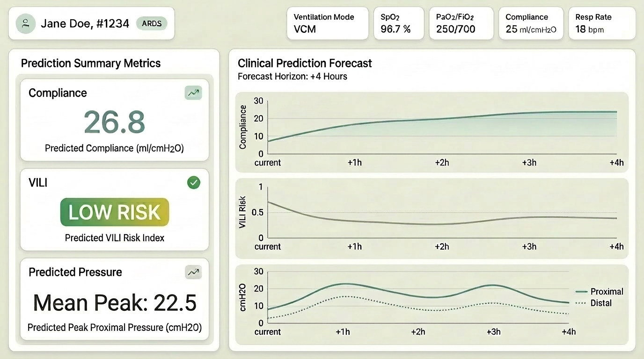Select the Ventilation Mode VCM indicator
The height and width of the screenshot is (359, 644).
327,23
